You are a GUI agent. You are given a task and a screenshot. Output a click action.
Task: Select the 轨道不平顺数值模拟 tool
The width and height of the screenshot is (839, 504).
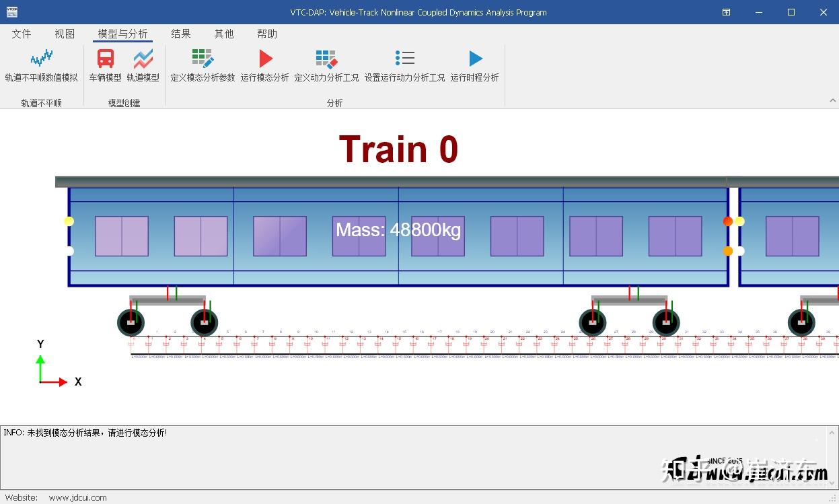pos(41,65)
